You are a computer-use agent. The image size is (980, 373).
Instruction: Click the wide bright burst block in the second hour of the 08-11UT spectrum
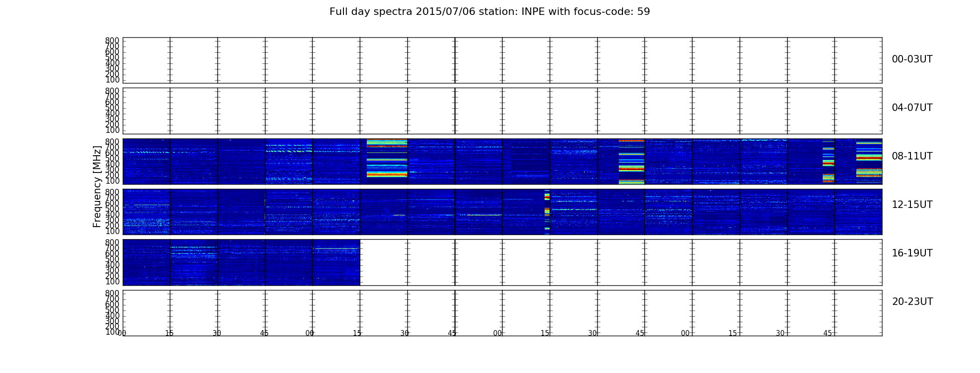pos(387,159)
